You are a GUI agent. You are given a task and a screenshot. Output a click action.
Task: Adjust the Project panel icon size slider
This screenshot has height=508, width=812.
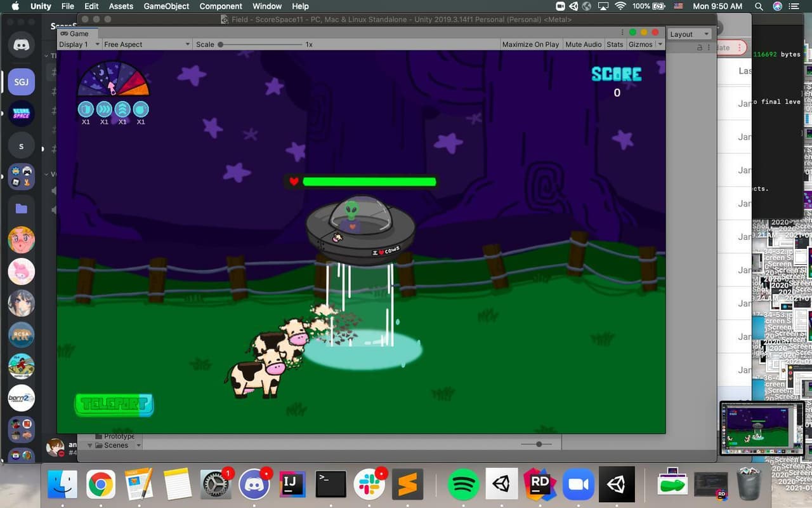(x=538, y=444)
